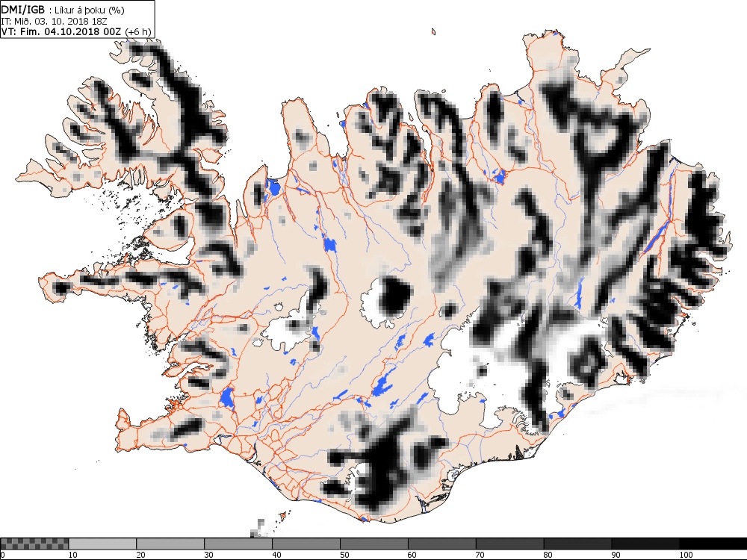
Task: Click the 'IT: Mið. 03. 10. 2018 18Z' line
Action: tap(53, 22)
